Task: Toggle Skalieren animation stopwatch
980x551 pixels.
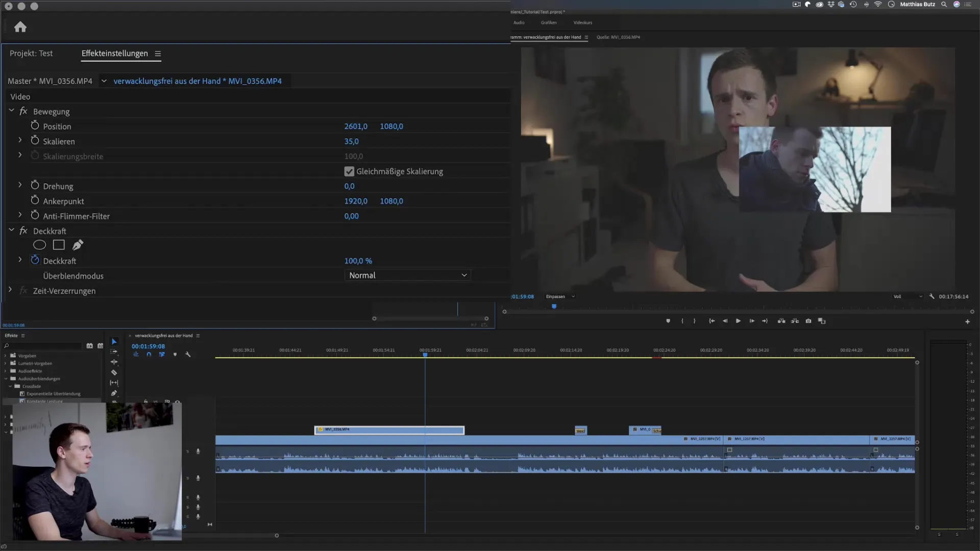Action: point(35,140)
